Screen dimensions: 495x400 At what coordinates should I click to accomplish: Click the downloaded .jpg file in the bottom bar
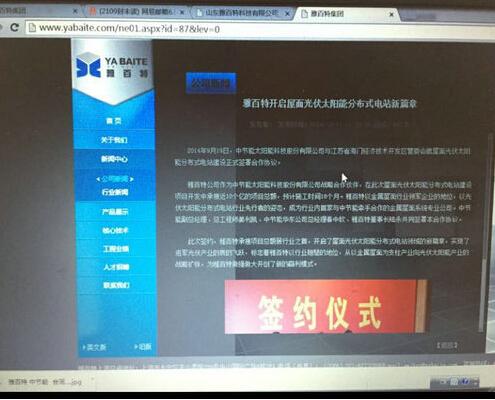(x=45, y=382)
